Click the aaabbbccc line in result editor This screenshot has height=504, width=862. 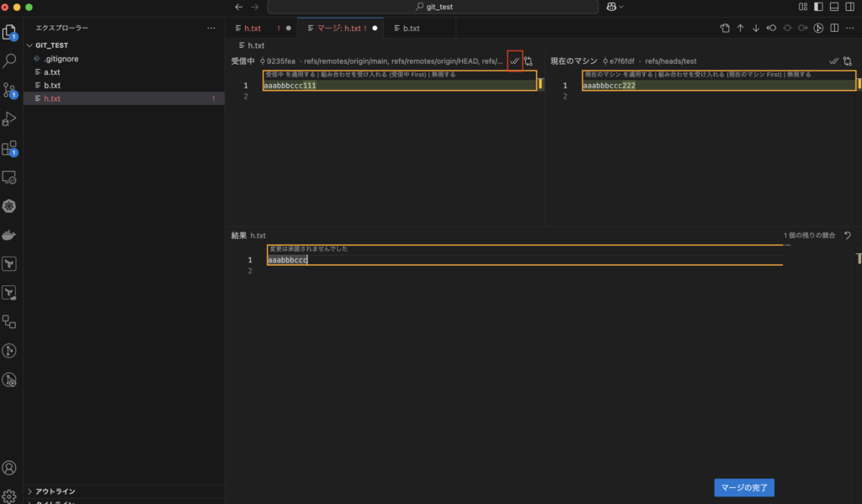(288, 260)
